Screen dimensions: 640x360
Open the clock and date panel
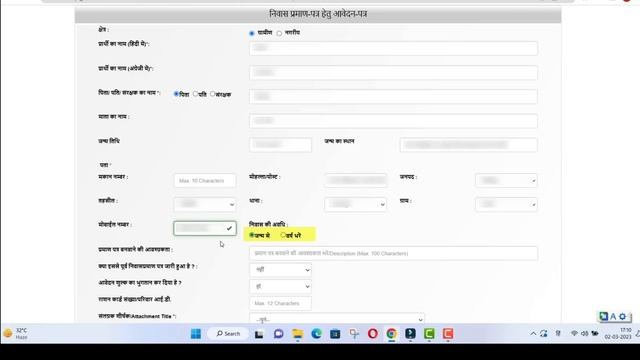618,333
